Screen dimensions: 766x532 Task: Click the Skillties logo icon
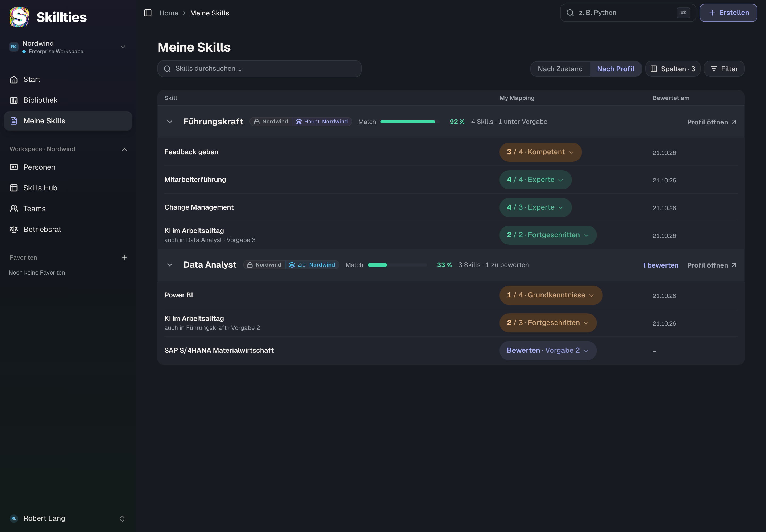click(19, 17)
